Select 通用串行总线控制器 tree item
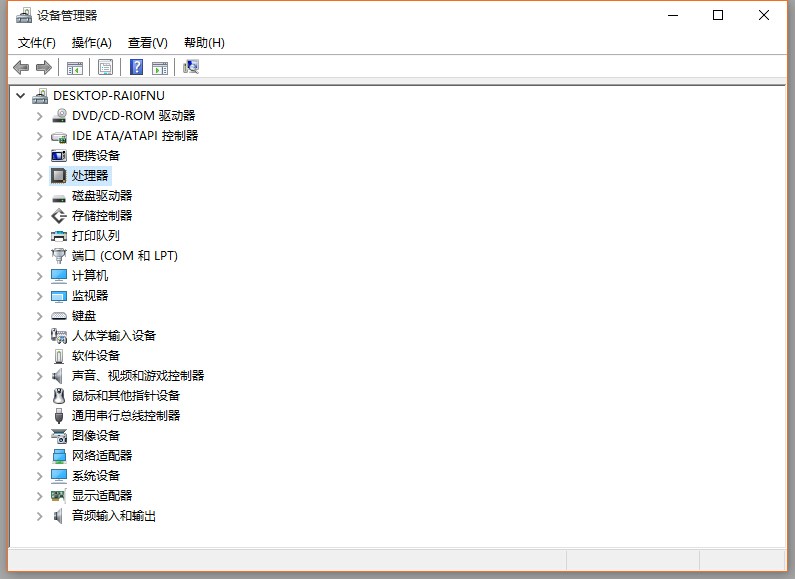Screen dimensions: 795x579 (x=126, y=416)
